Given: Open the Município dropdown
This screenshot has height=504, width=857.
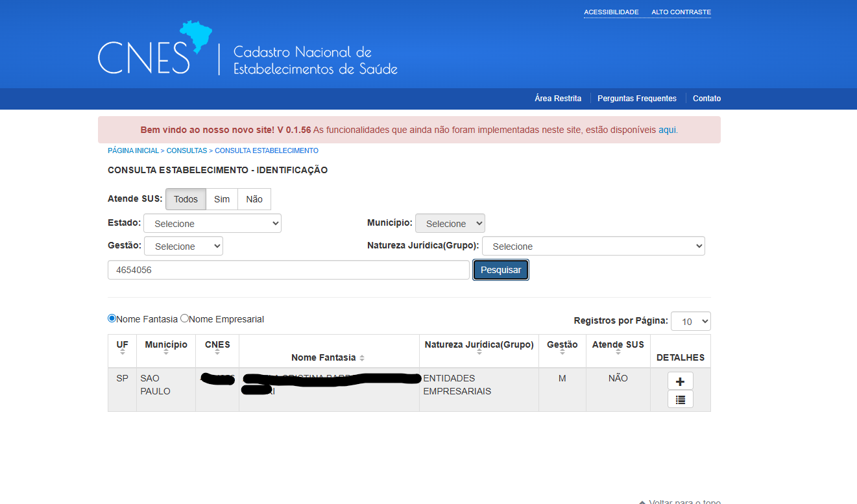Looking at the screenshot, I should pos(450,224).
